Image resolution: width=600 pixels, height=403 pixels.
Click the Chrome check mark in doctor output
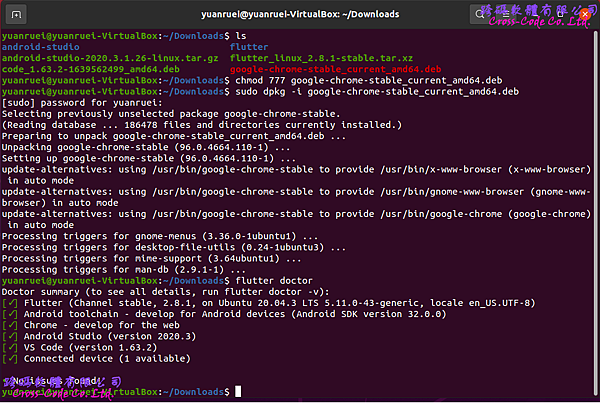10,324
